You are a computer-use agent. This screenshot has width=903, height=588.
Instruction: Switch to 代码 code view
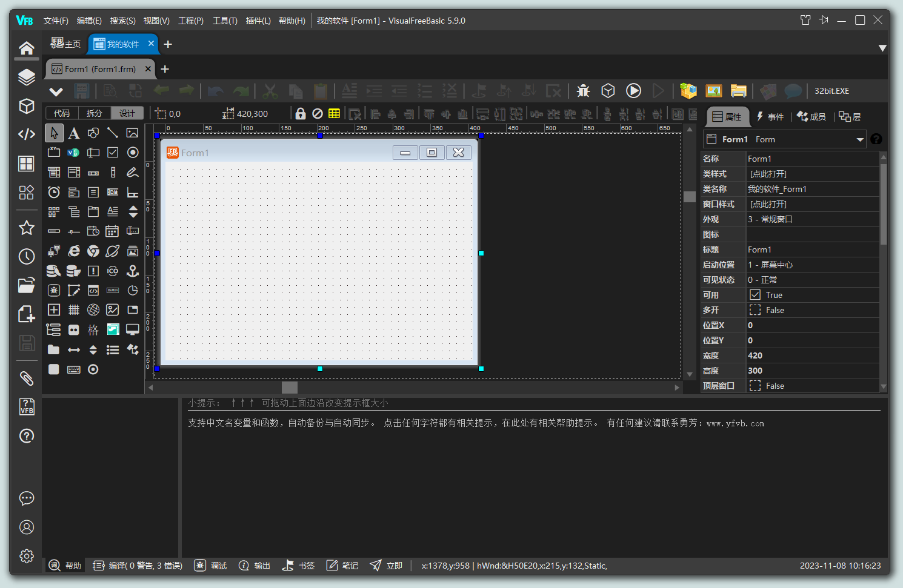[x=62, y=113]
